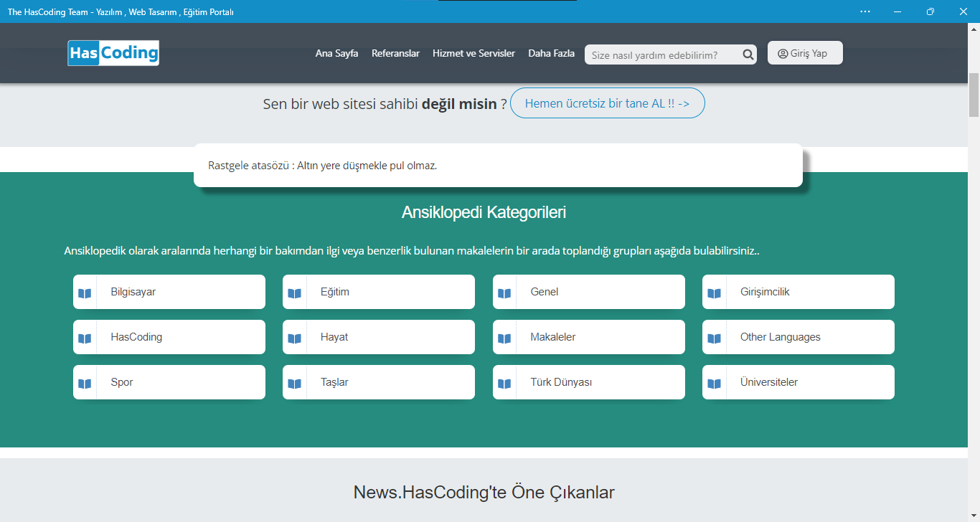Screen dimensions: 980x522
Task: Open the Spor category
Action: pos(169,382)
